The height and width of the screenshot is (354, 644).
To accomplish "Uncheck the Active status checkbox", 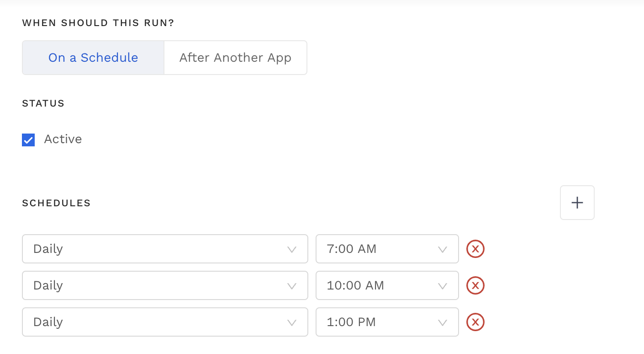I will pos(28,140).
